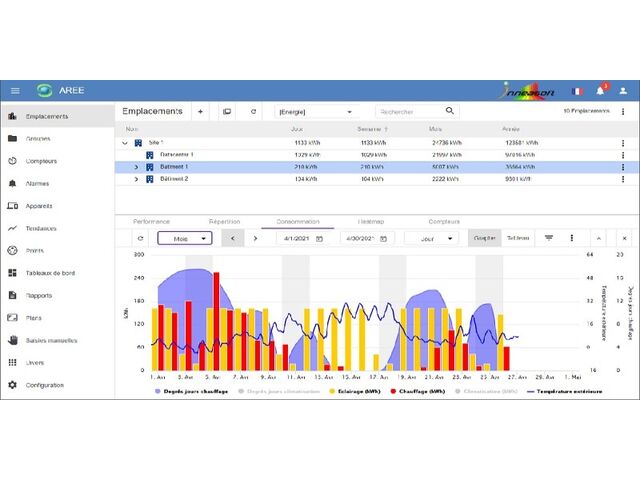Viewport: 640px width, 480px height.
Task: Switch to the Performance tab
Action: coord(151,220)
